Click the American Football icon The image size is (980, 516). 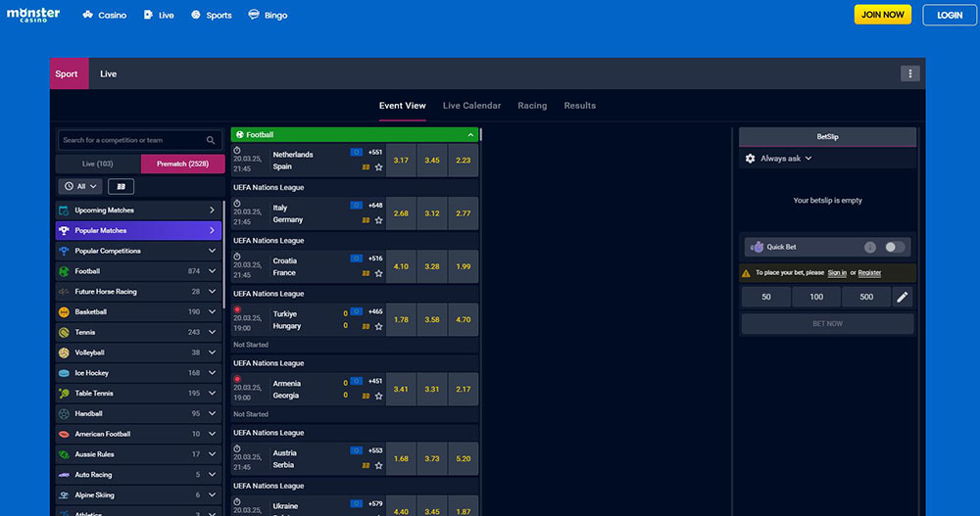(64, 434)
